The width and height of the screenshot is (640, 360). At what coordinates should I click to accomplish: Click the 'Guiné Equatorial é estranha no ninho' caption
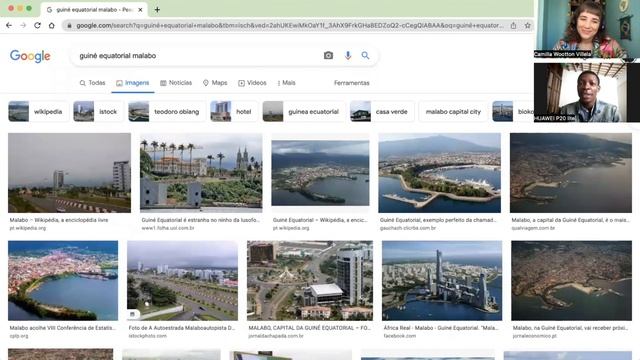pyautogui.click(x=200, y=220)
